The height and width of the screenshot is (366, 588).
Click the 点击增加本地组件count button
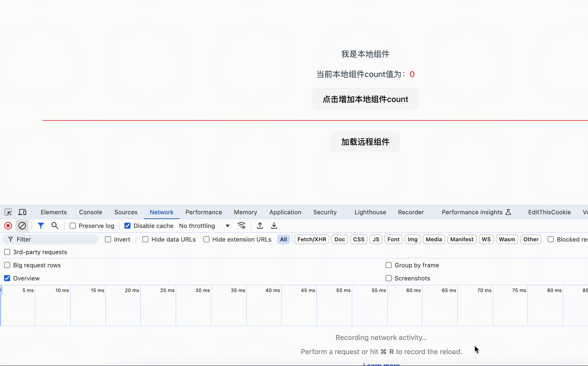(x=365, y=99)
